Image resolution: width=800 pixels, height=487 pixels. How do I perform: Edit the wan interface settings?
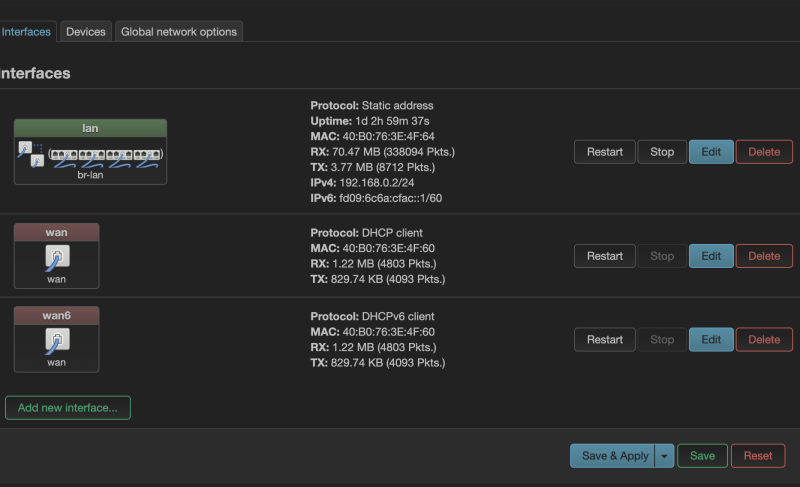pos(711,256)
